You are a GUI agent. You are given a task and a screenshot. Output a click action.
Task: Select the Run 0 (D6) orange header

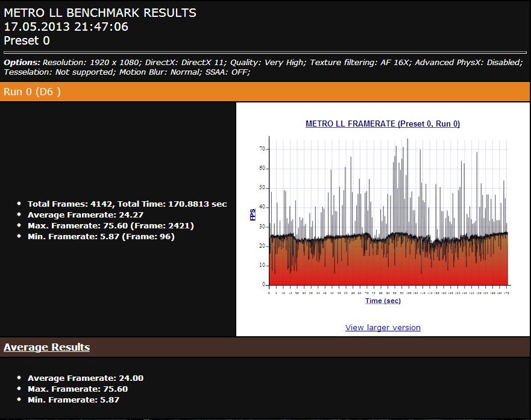click(265, 92)
